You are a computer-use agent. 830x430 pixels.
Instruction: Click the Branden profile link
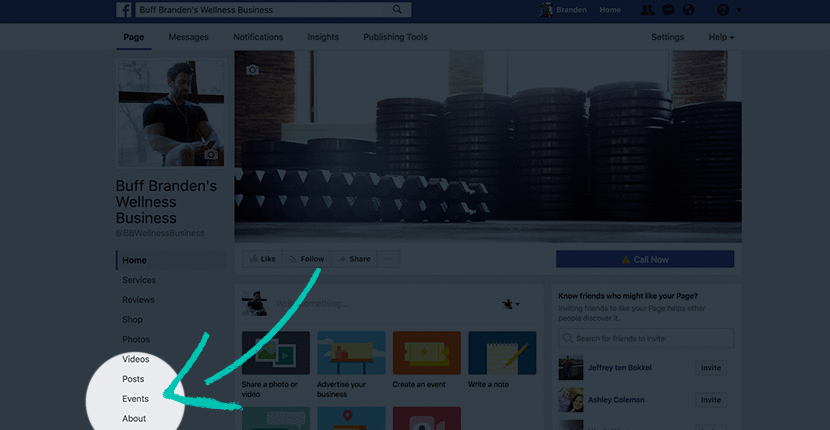[x=563, y=10]
